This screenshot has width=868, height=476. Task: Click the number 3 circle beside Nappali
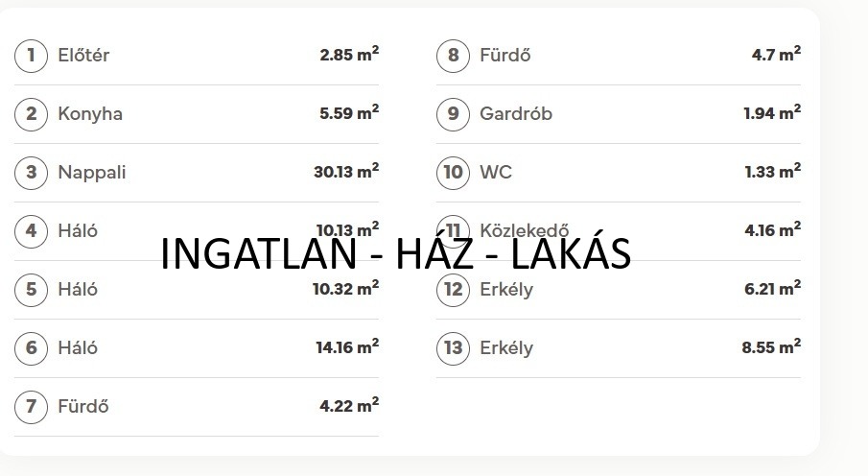coord(31,172)
